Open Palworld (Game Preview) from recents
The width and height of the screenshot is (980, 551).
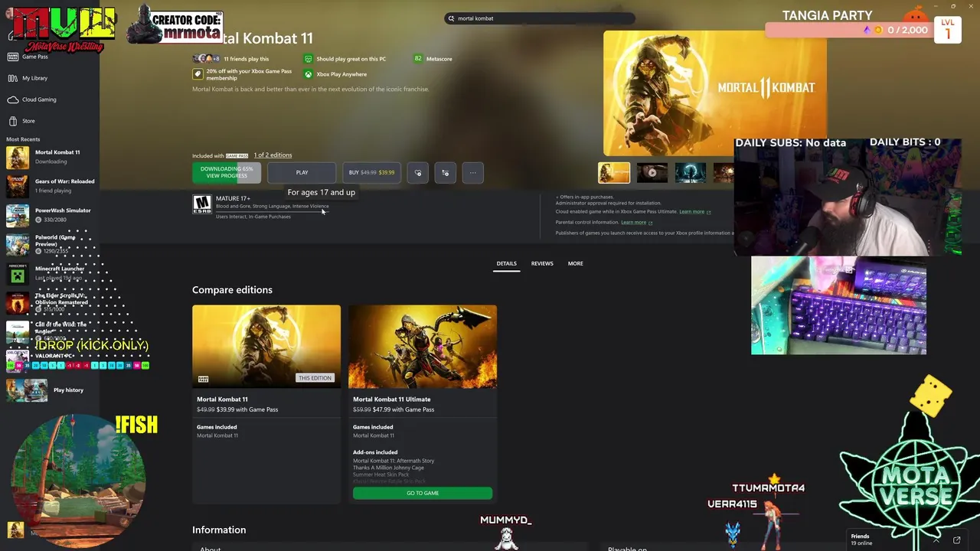click(x=50, y=244)
